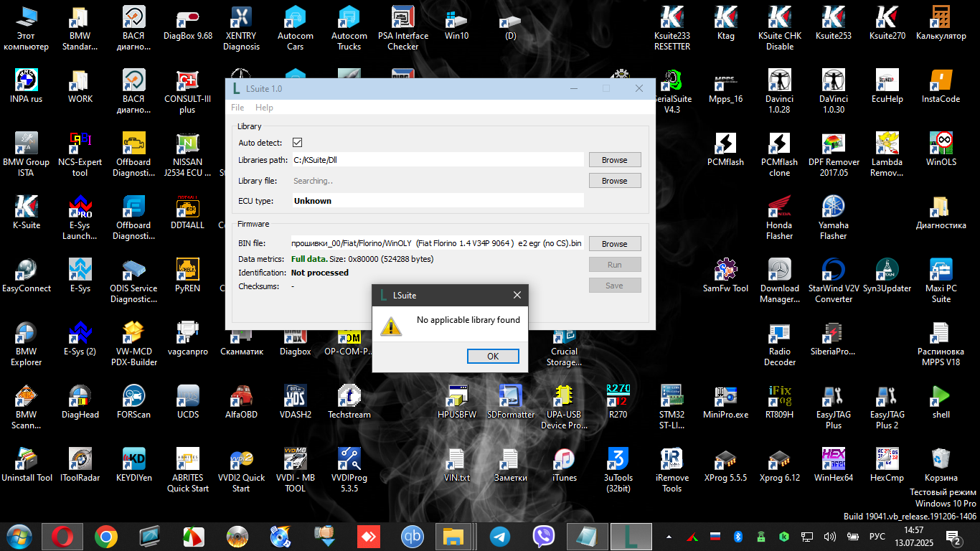Open the KSuite CHK Disable icon

pos(780,29)
